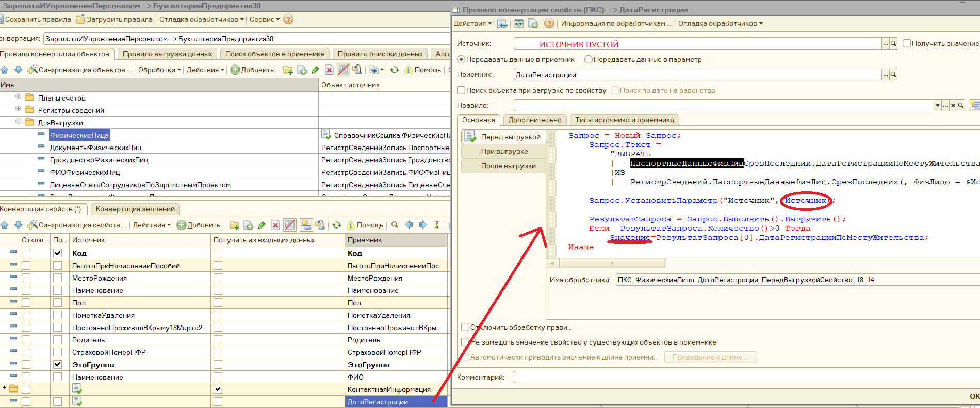
Task: Click Загрузить правила button
Action: (x=115, y=19)
